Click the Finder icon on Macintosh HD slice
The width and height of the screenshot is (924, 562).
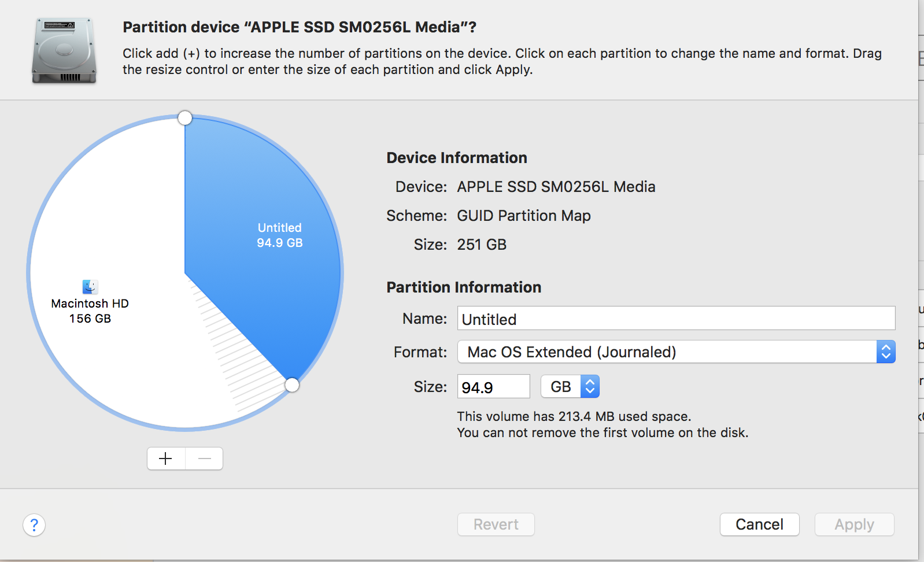click(x=90, y=287)
